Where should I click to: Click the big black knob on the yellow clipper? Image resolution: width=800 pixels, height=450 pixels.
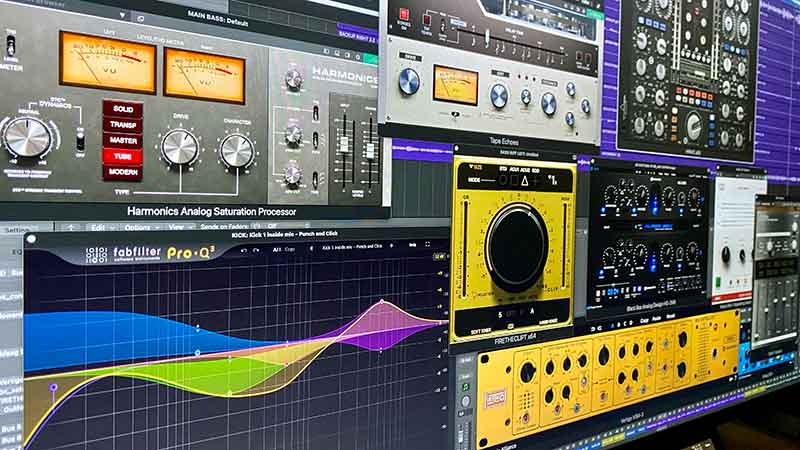(516, 248)
